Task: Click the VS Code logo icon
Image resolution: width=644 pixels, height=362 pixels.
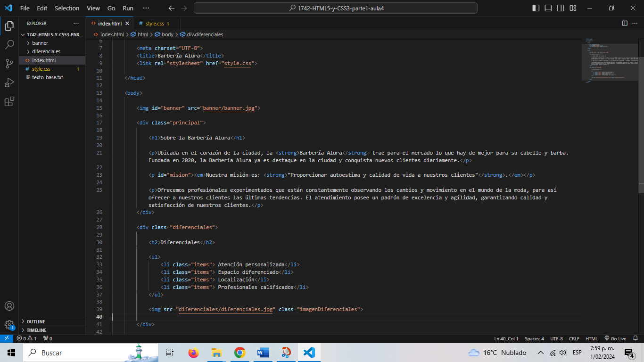Action: pyautogui.click(x=8, y=8)
